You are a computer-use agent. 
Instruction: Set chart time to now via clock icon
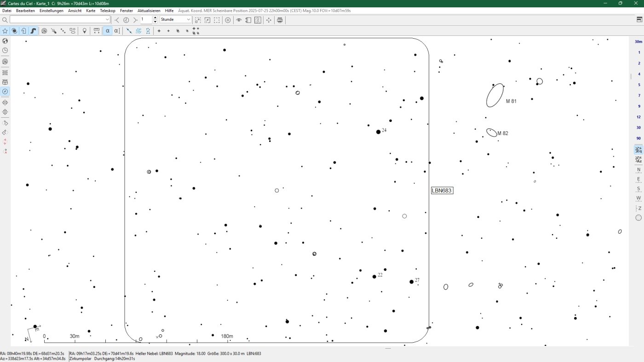click(126, 20)
